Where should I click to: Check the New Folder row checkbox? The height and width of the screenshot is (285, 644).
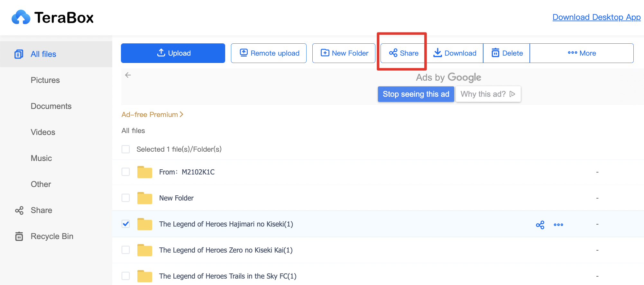pos(126,198)
